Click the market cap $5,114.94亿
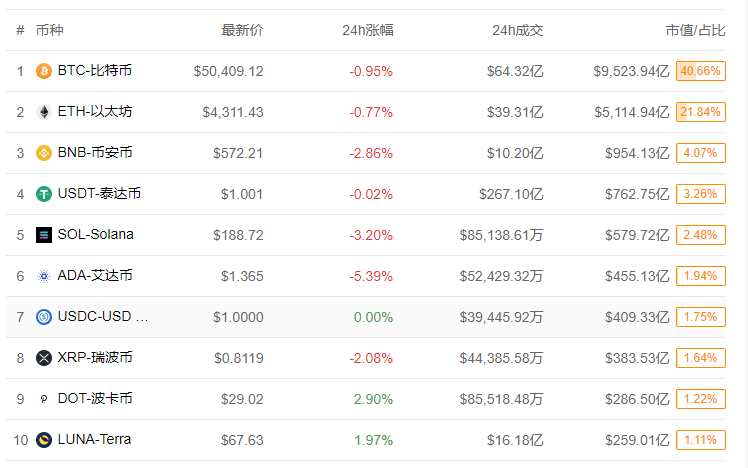748x468 pixels. pyautogui.click(x=632, y=113)
